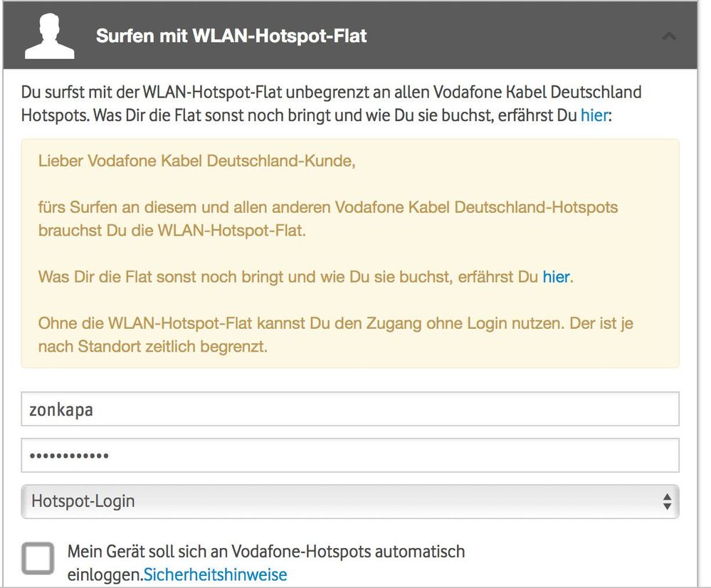The image size is (711, 588).
Task: Click the password dots in the password field
Action: (69, 456)
